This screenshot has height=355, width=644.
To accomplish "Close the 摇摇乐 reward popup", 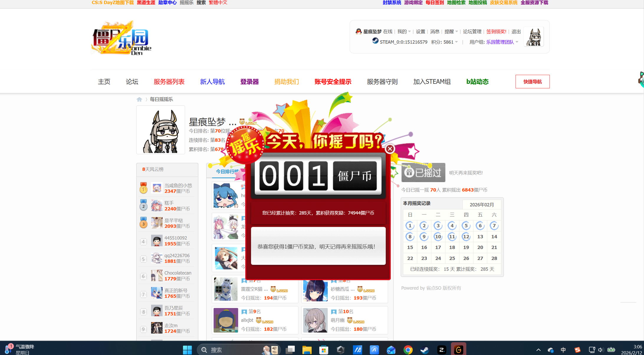I will pos(390,149).
